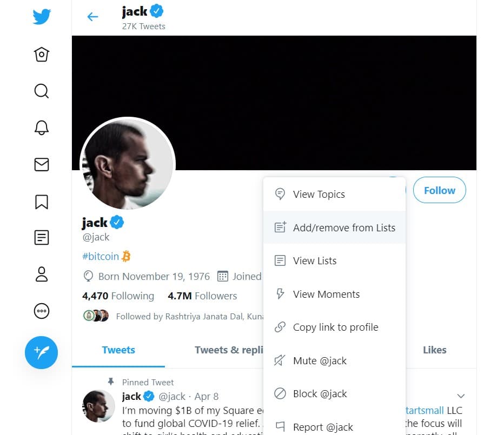Open Profile person icon in sidebar

(42, 274)
